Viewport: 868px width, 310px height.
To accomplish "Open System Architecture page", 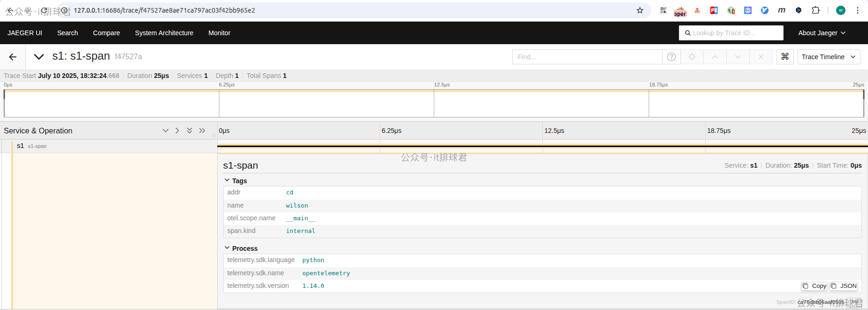I will (x=164, y=33).
